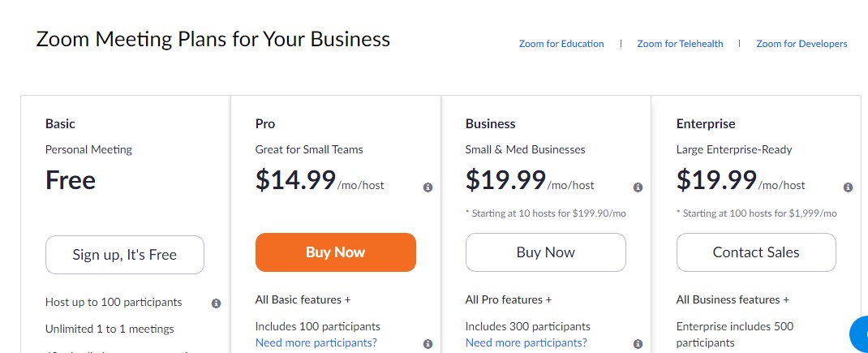Click the Contact Sales button
Image resolution: width=868 pixels, height=353 pixels.
coord(756,252)
